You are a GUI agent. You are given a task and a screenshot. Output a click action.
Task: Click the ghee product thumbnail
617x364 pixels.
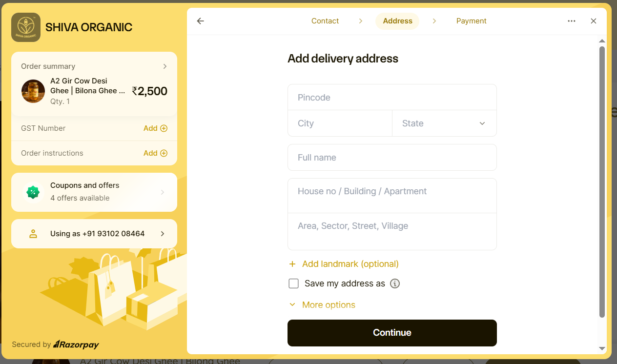(33, 91)
